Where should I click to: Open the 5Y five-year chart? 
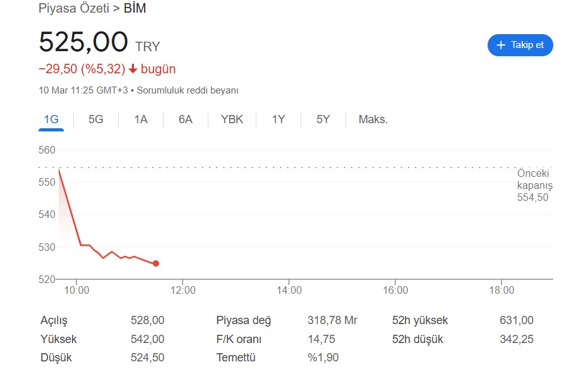(x=323, y=119)
